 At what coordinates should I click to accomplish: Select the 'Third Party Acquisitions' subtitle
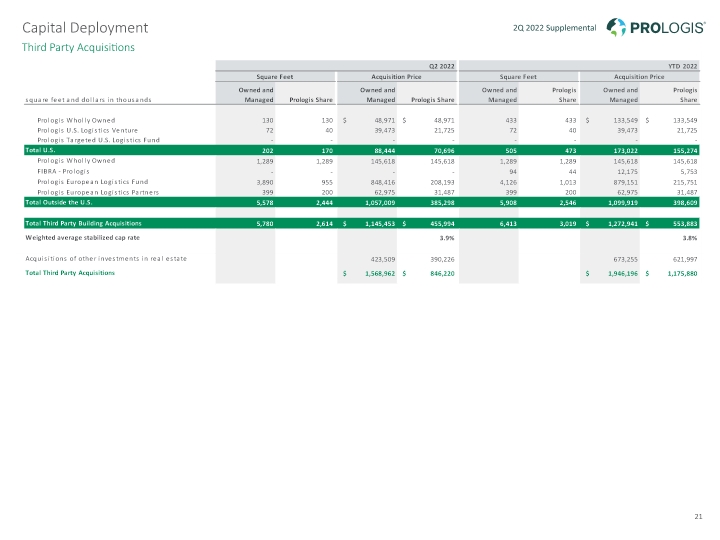78,47
